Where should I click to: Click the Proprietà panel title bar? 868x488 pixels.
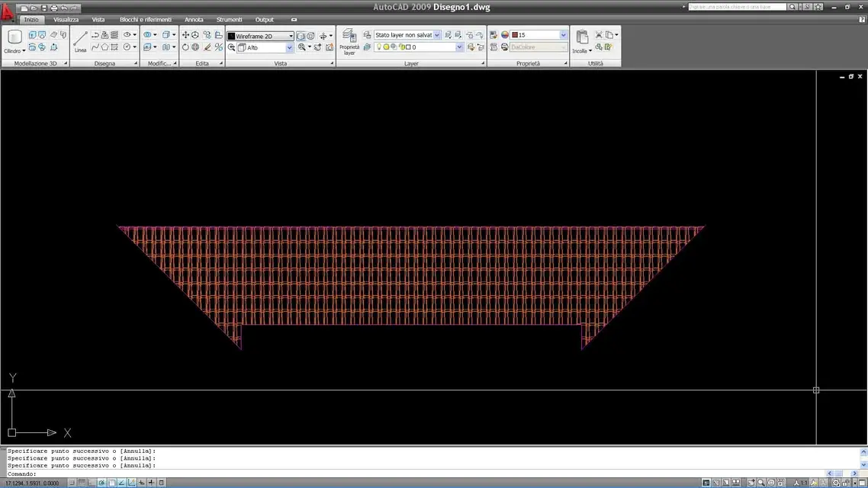(x=528, y=63)
